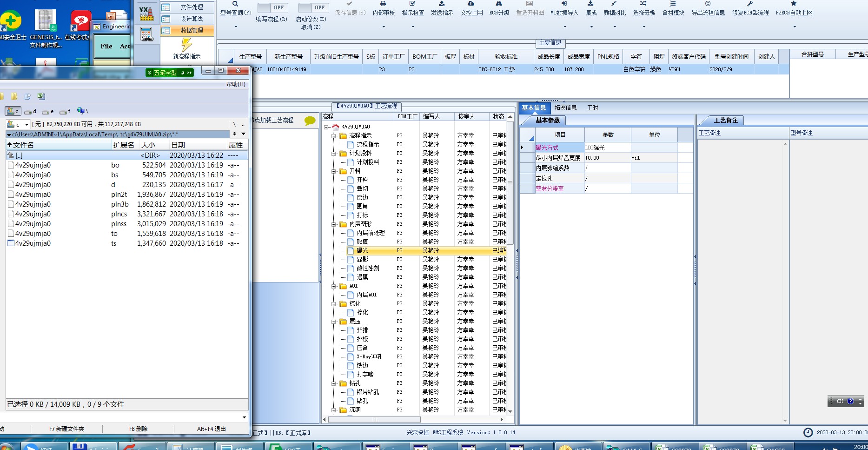Click the ECN升级 icon

(499, 4)
